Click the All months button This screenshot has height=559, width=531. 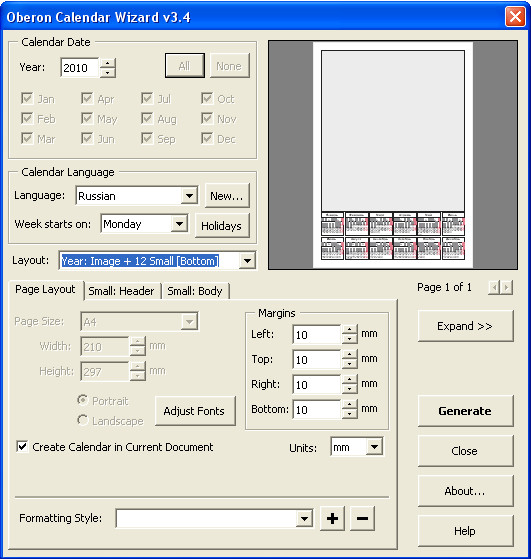click(185, 66)
